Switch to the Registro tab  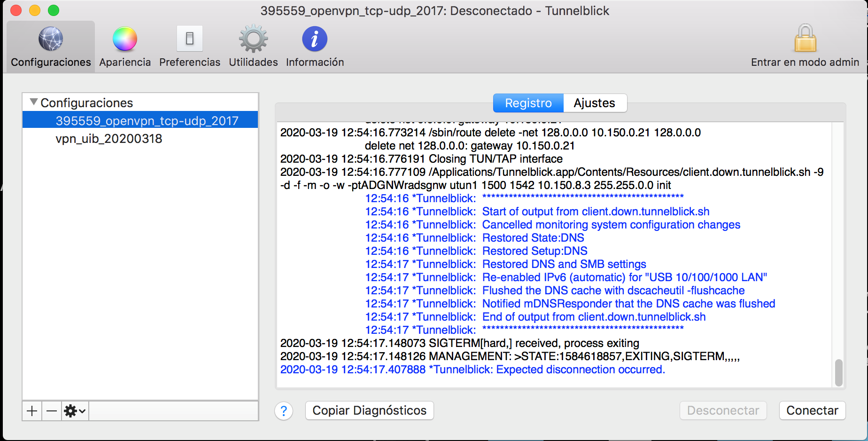[528, 103]
